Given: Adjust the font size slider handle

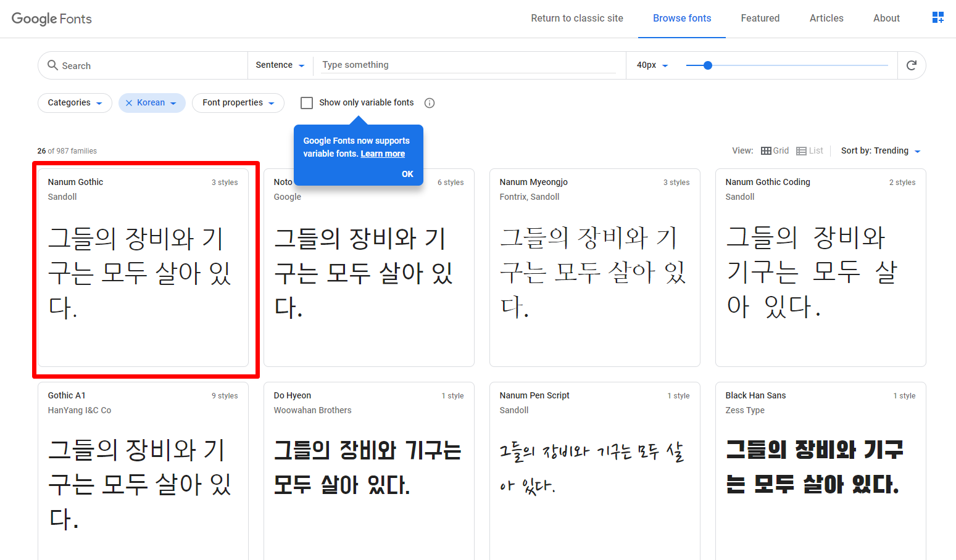Looking at the screenshot, I should [708, 65].
